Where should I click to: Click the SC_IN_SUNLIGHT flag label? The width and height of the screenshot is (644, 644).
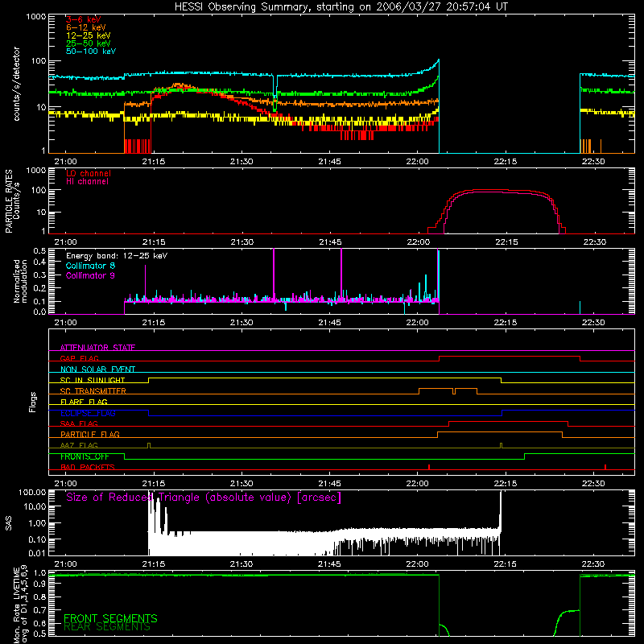(x=93, y=380)
